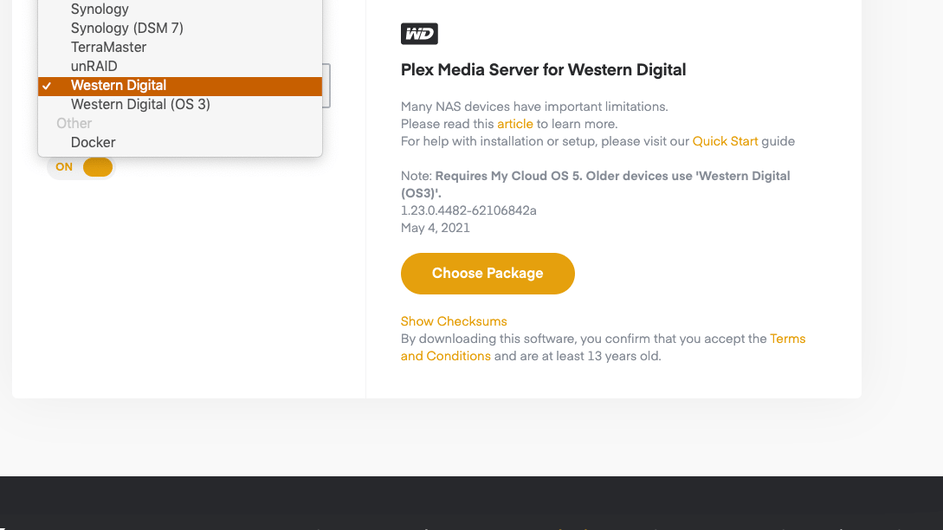Image resolution: width=943 pixels, height=530 pixels.
Task: Click the May 4, 2021 release date
Action: point(435,227)
